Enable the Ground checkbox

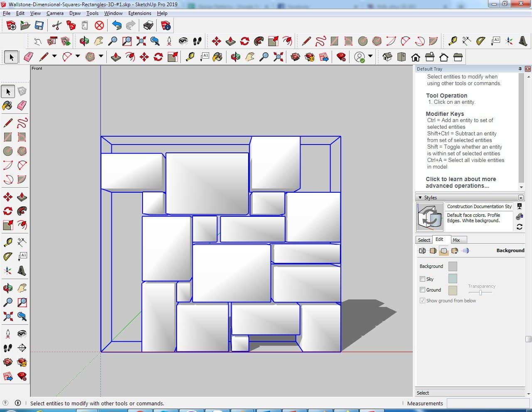[x=422, y=290]
